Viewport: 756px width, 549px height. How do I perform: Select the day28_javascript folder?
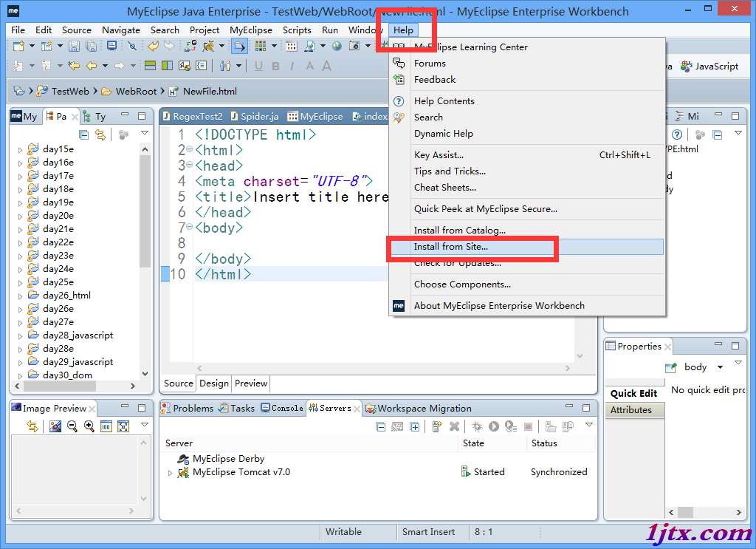pyautogui.click(x=78, y=335)
